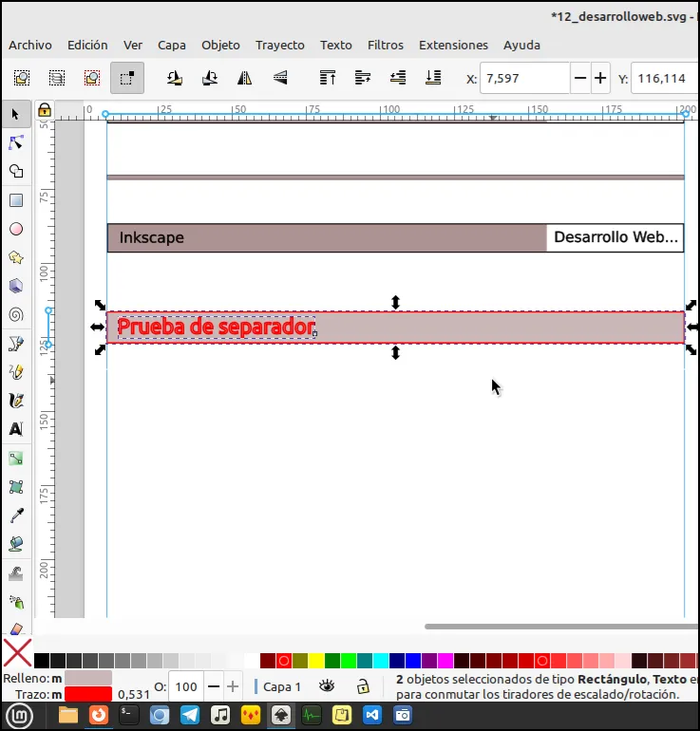
Task: Raise selection to top
Action: 328,78
